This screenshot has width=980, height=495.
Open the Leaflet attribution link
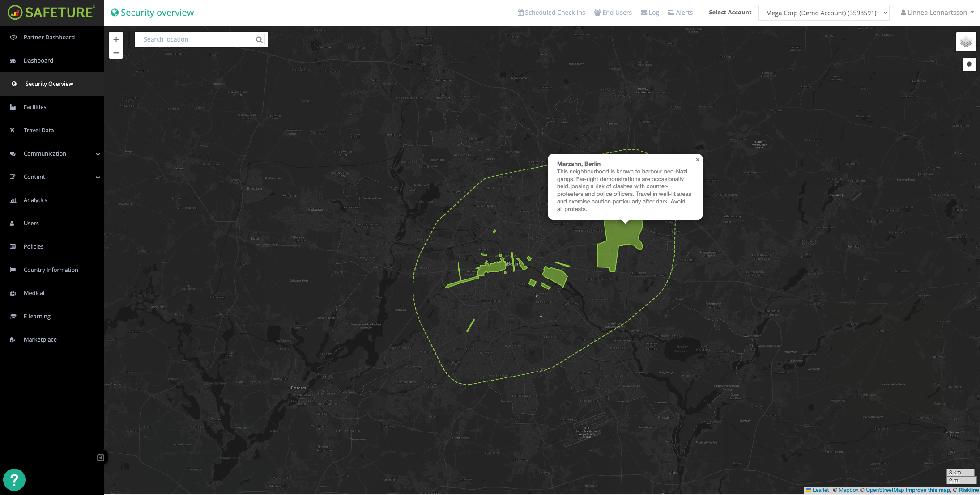(820, 490)
